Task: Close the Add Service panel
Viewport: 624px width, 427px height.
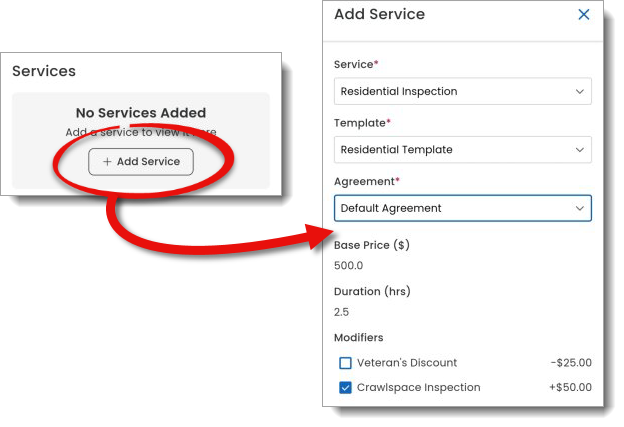Action: click(x=584, y=15)
